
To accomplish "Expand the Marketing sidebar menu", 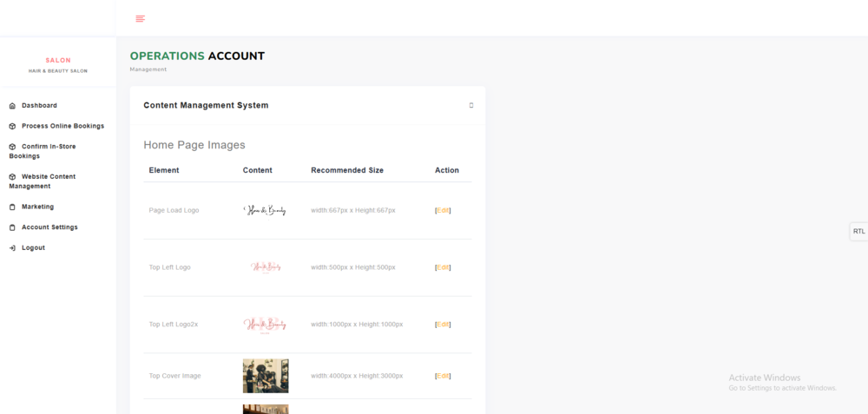I will pyautogui.click(x=37, y=207).
